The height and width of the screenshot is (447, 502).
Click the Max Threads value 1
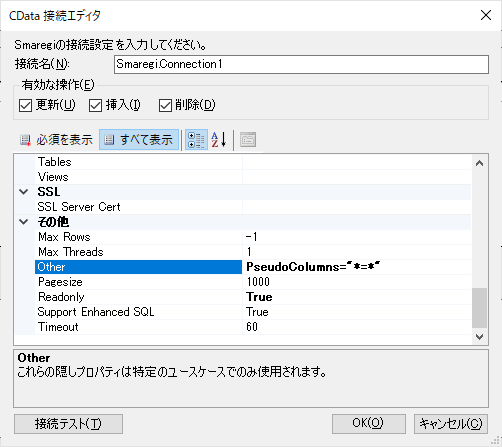[x=357, y=252]
